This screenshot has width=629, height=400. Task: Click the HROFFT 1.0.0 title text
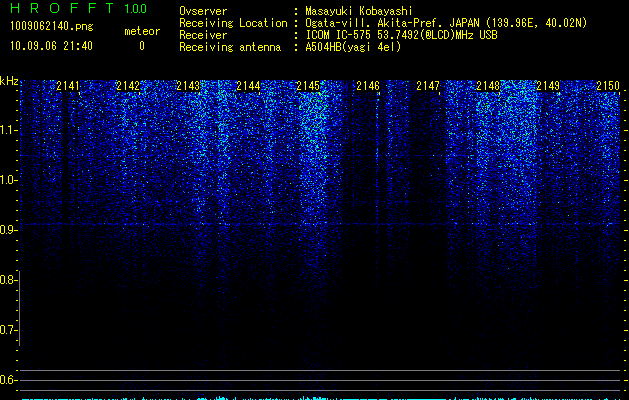(x=78, y=8)
